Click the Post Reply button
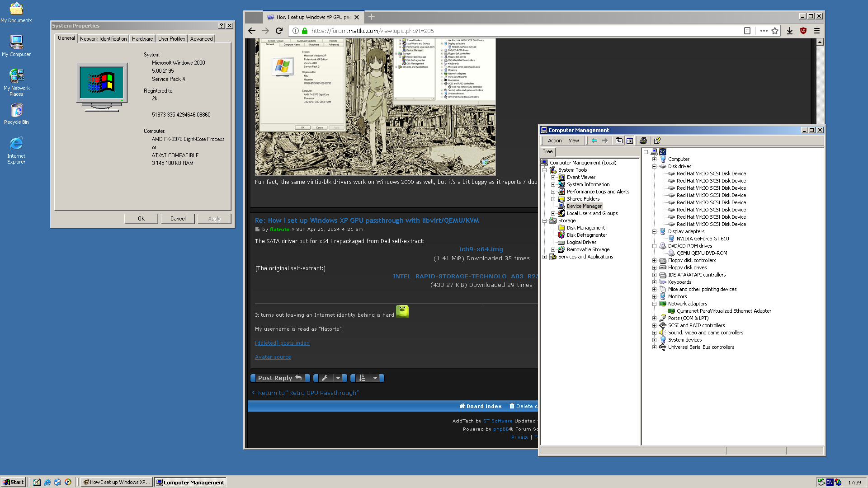Viewport: 868px width, 488px height. pyautogui.click(x=280, y=378)
